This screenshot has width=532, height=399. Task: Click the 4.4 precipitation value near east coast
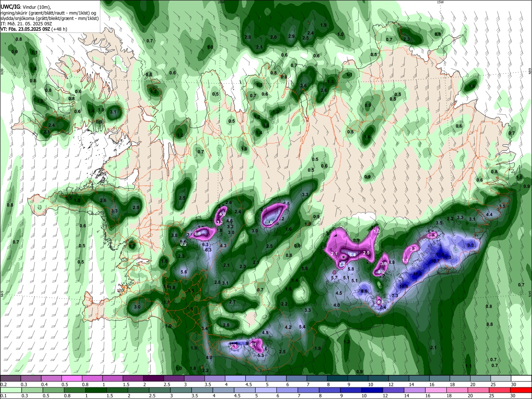(x=489, y=215)
